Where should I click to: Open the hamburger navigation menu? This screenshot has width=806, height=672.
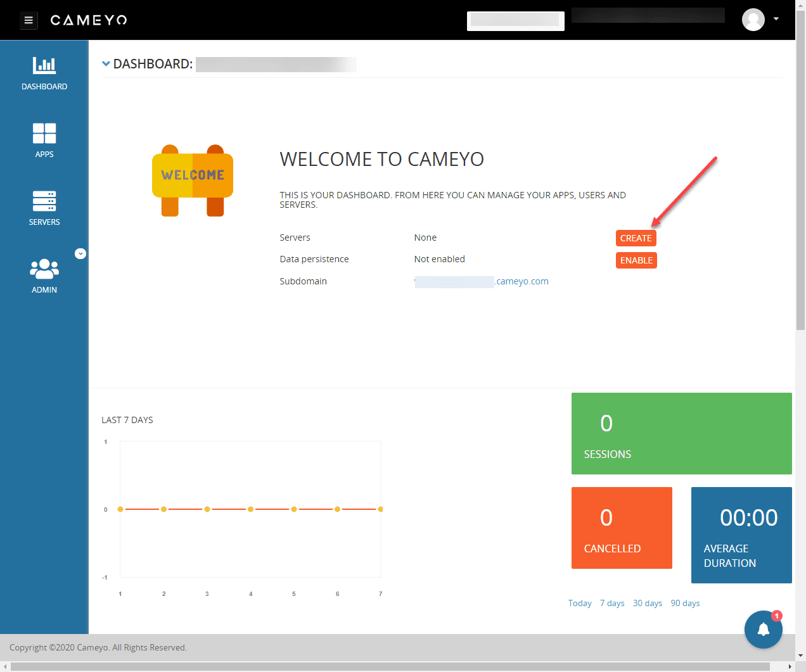[x=29, y=20]
